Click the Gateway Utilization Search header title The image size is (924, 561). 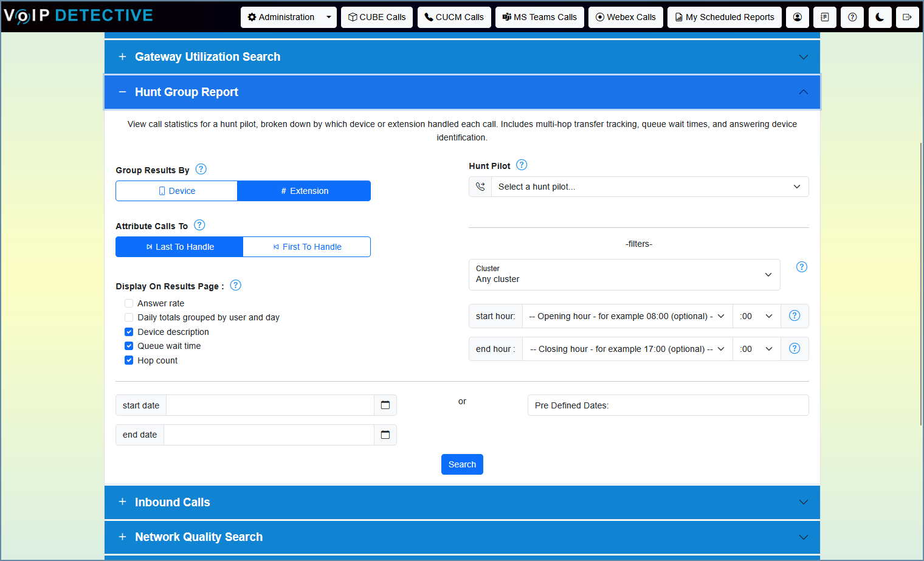click(207, 57)
